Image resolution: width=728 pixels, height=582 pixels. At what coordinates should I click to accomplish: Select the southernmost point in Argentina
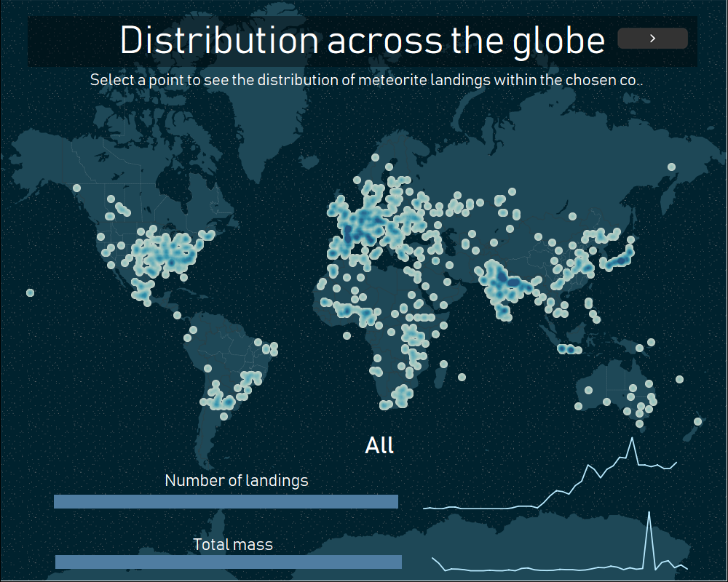223,416
